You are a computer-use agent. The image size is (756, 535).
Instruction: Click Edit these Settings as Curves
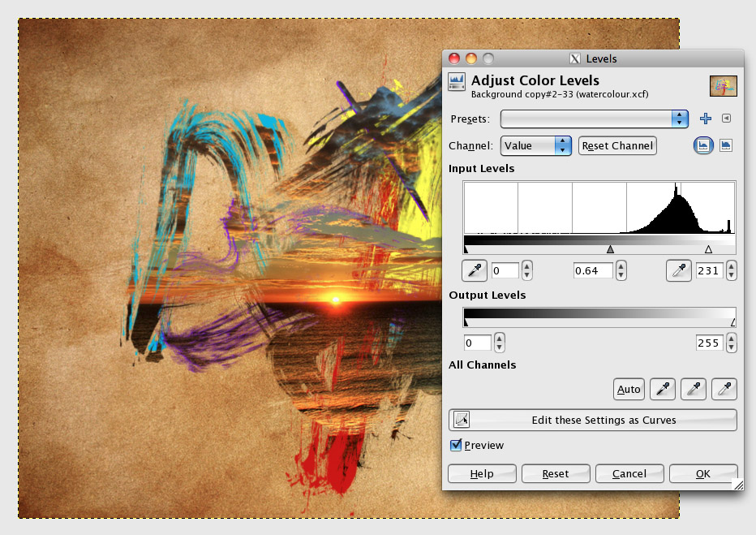click(593, 420)
